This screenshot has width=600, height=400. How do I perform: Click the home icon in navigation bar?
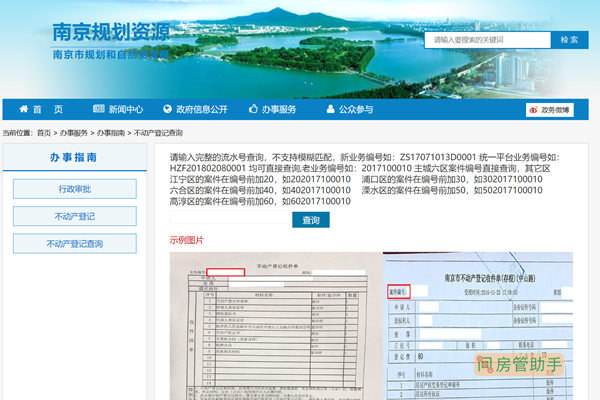tap(19, 109)
